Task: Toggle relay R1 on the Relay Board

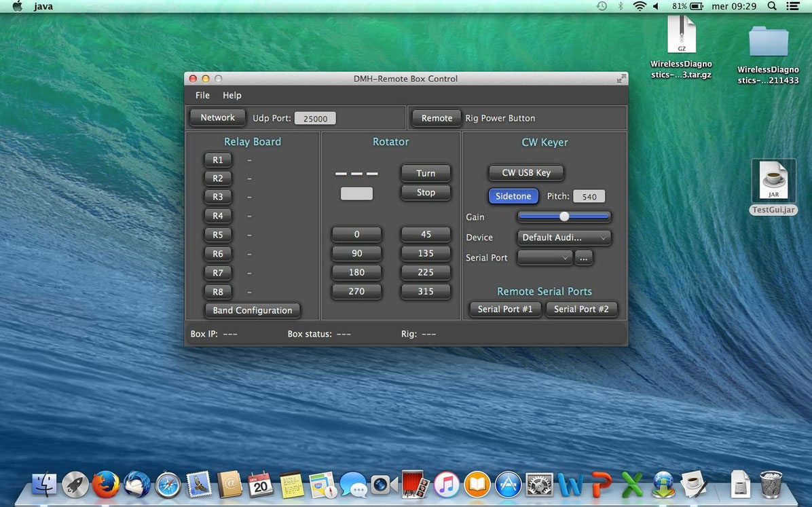Action: [x=218, y=160]
